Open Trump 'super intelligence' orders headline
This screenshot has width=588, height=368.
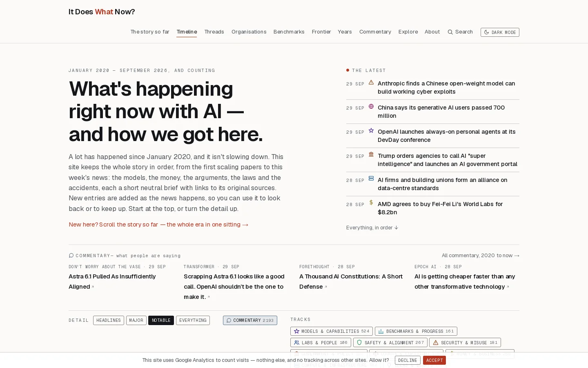(448, 160)
